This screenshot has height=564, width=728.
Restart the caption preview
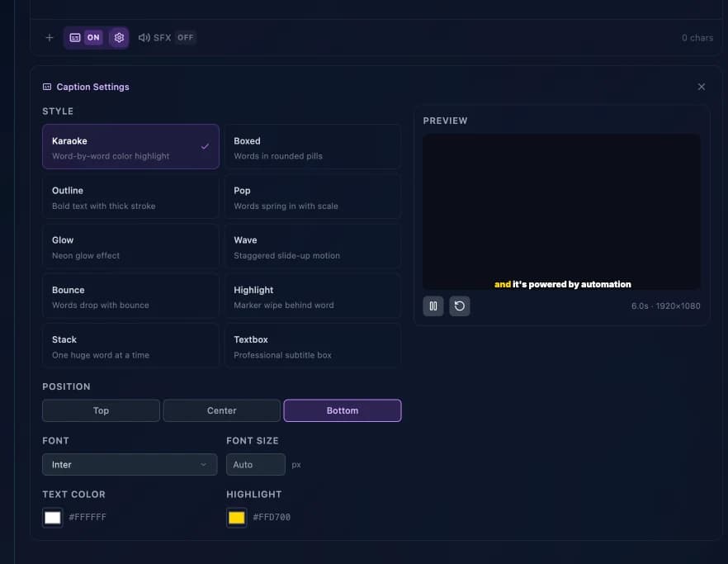point(460,306)
